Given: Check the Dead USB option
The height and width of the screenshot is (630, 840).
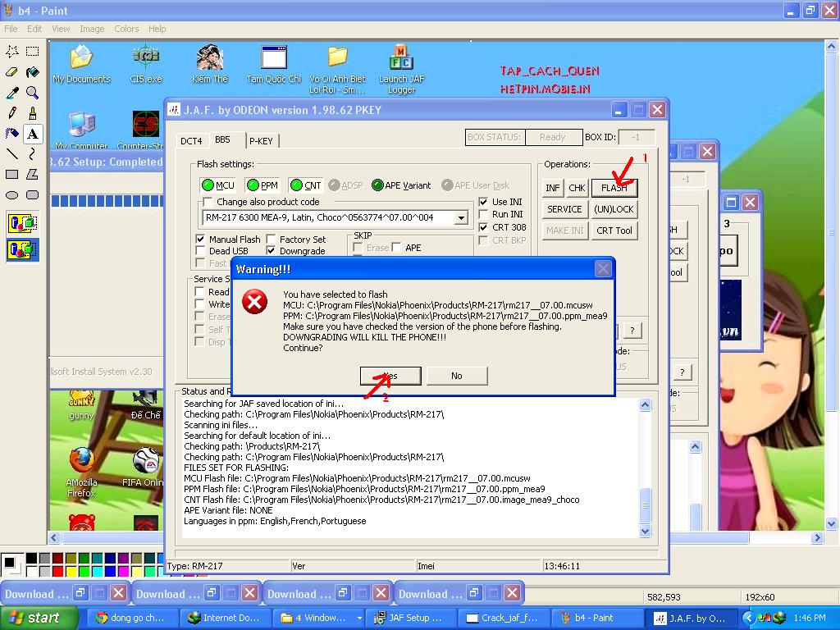Looking at the screenshot, I should [200, 251].
